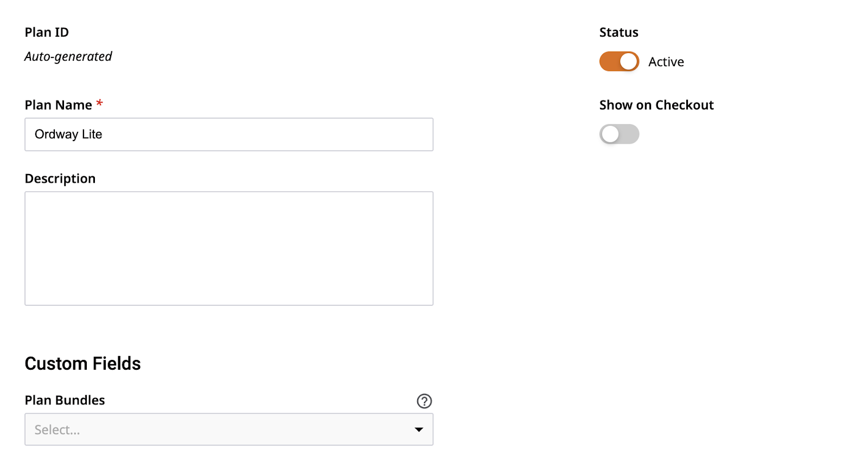Click the Active label beside the status switch
The width and height of the screenshot is (868, 457).
(666, 62)
